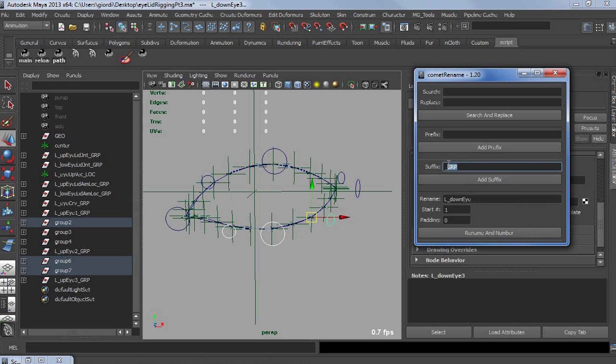Viewport: 616px width, 364px height.
Task: Pick the Lasso select tool in toolbox
Action: tap(8, 103)
